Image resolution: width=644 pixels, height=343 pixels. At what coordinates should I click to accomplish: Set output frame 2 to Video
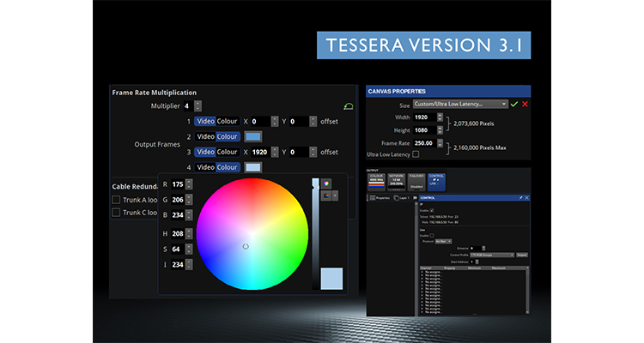[x=205, y=136]
